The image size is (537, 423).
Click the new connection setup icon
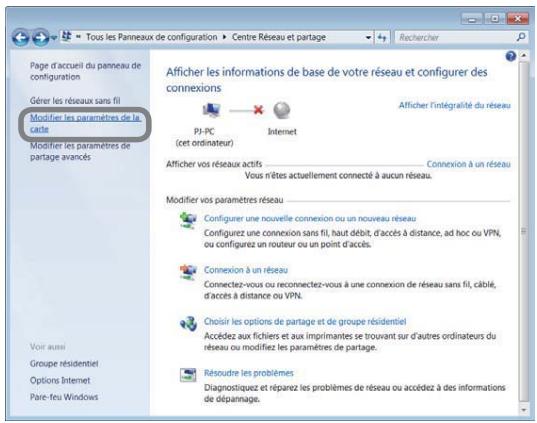(188, 220)
